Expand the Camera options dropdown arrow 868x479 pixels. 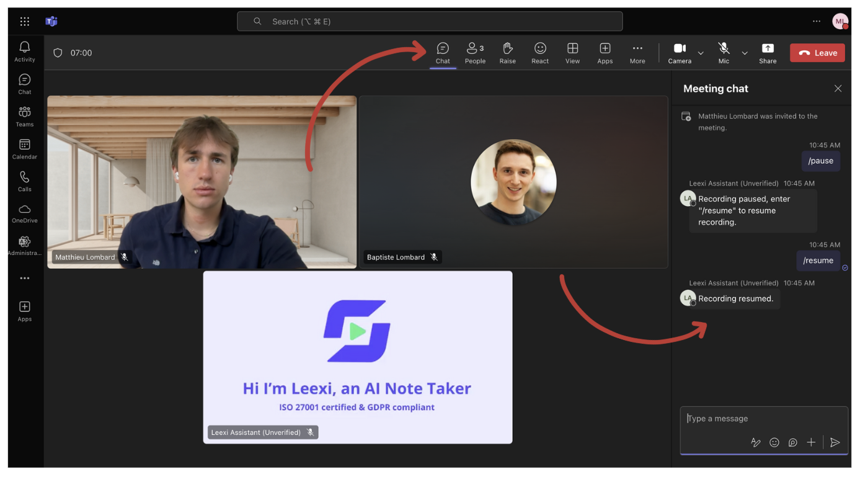tap(701, 53)
